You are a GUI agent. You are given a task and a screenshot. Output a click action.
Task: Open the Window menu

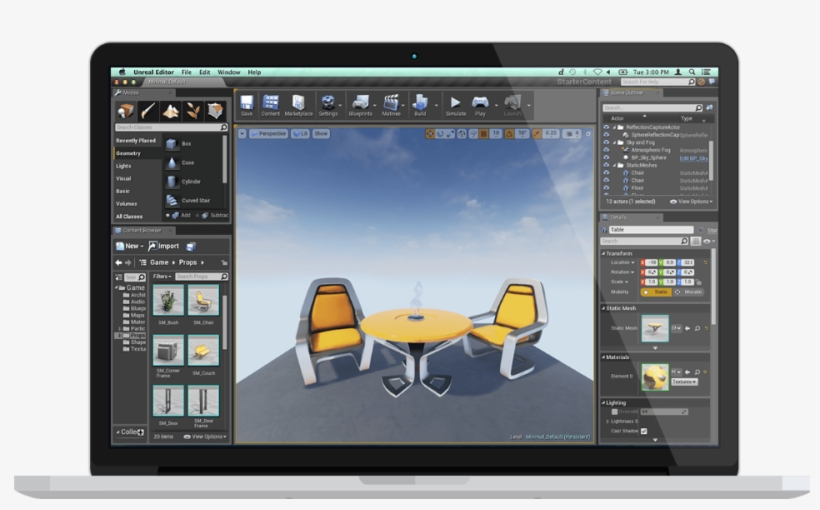229,72
